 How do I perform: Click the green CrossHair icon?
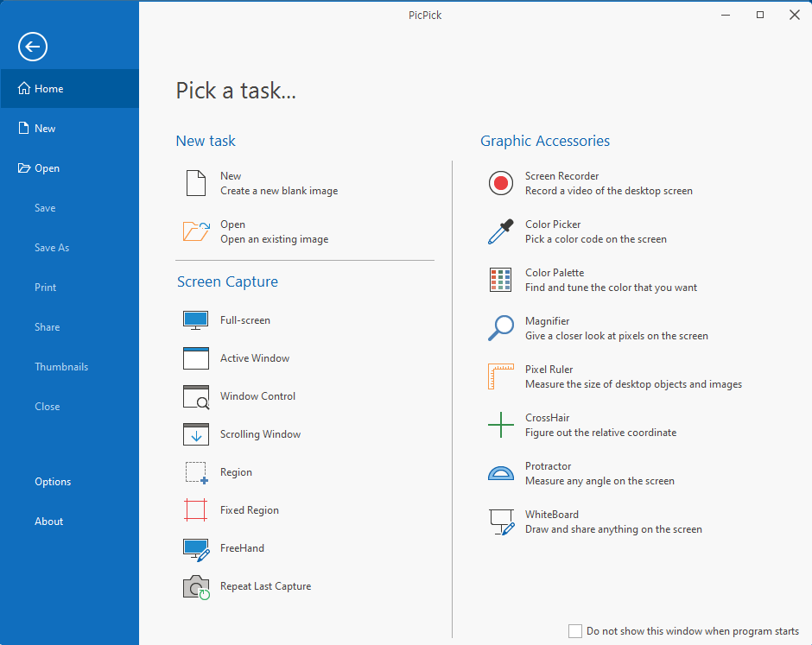[501, 425]
